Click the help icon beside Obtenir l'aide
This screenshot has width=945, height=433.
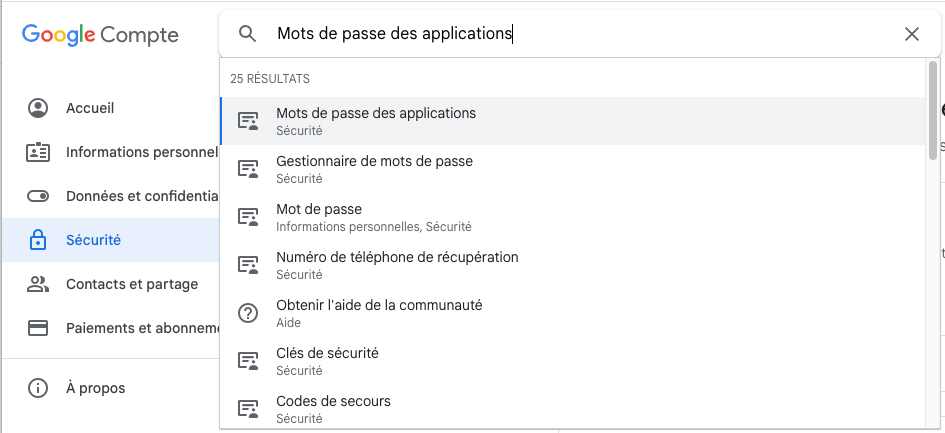248,313
